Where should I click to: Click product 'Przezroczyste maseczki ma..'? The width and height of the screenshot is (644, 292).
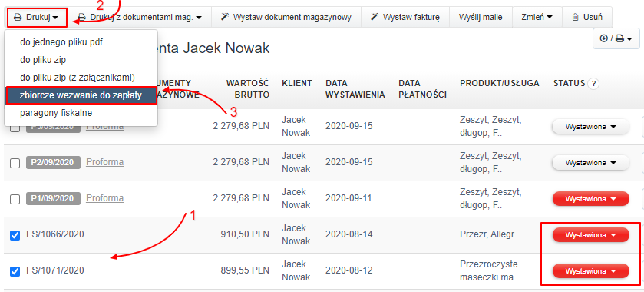[489, 271]
